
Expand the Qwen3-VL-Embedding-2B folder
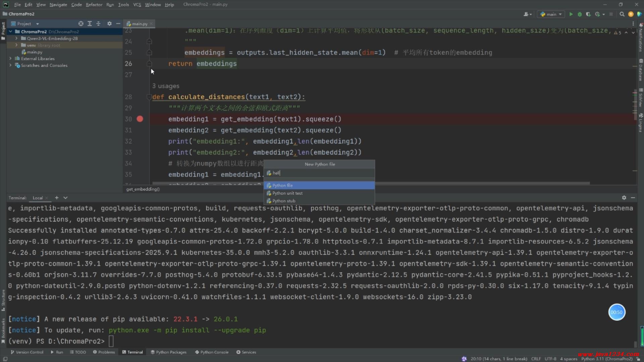(16, 39)
